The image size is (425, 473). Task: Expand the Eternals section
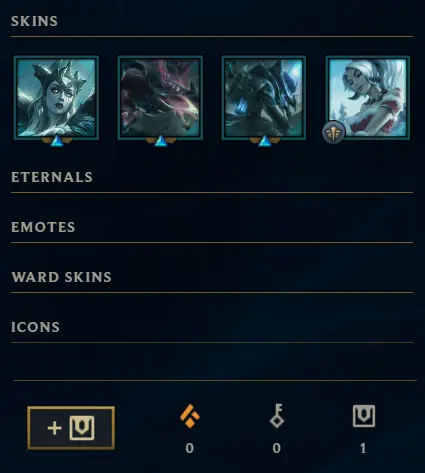point(52,177)
